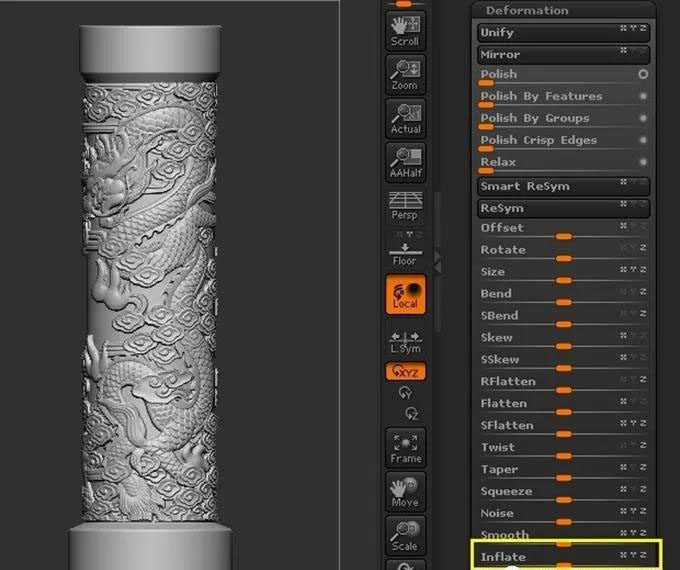Click the SSkew slider handle
The image size is (680, 570).
pyautogui.click(x=564, y=368)
